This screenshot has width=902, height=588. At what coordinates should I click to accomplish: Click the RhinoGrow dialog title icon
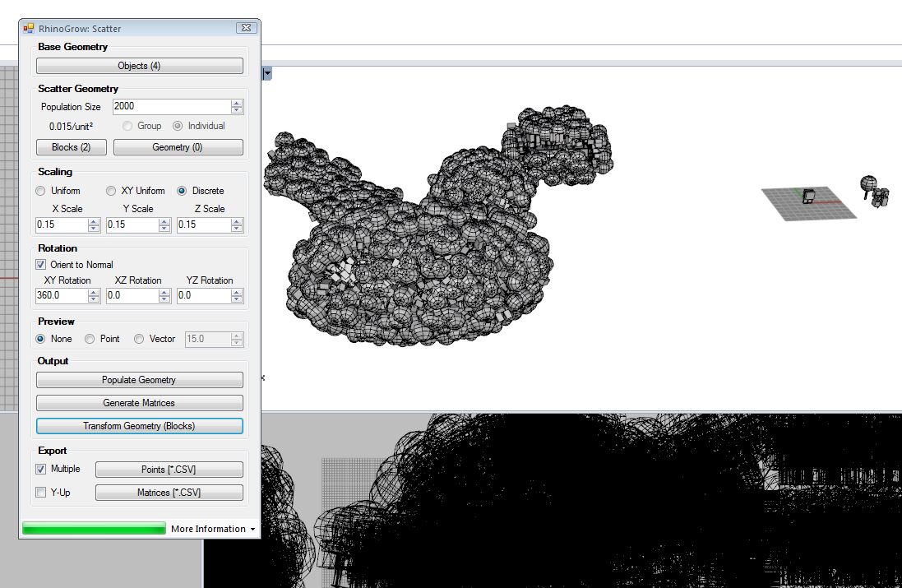pyautogui.click(x=29, y=28)
